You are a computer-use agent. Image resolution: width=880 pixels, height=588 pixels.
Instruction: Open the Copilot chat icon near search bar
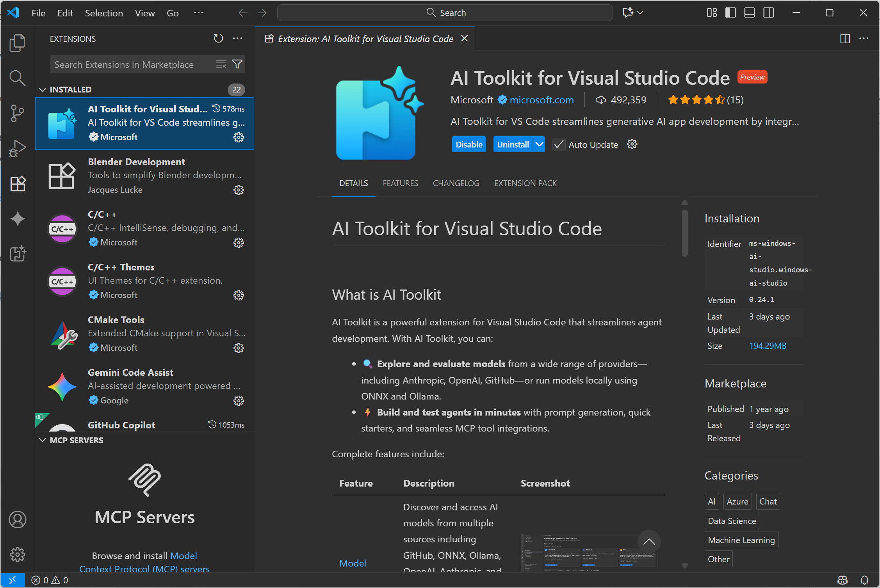pos(628,13)
